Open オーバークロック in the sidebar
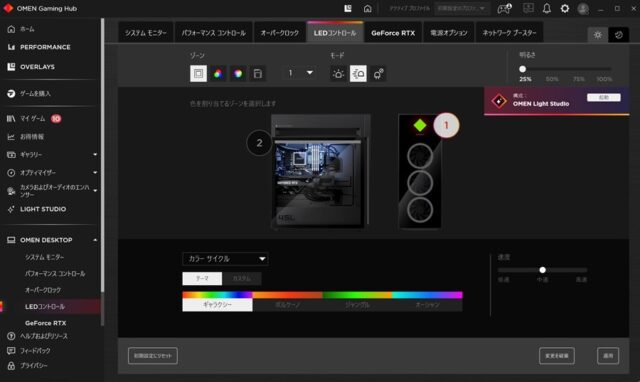The width and height of the screenshot is (640, 382). coord(43,290)
